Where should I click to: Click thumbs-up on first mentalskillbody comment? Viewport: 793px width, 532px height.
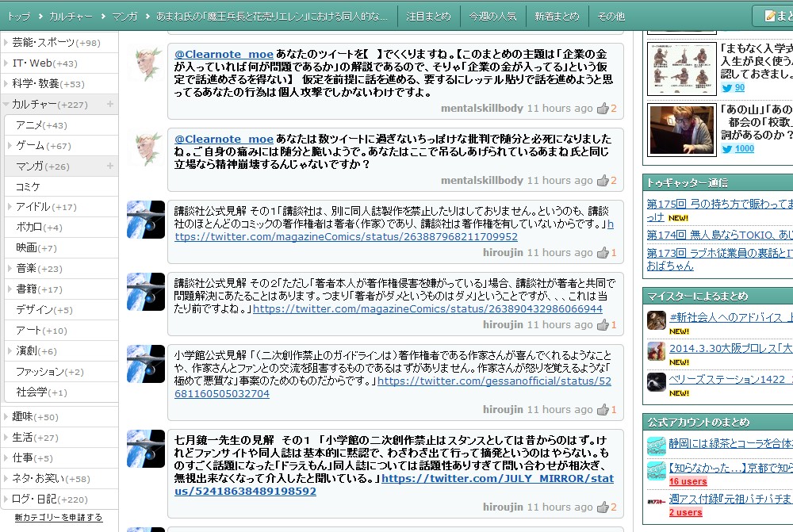(x=603, y=108)
